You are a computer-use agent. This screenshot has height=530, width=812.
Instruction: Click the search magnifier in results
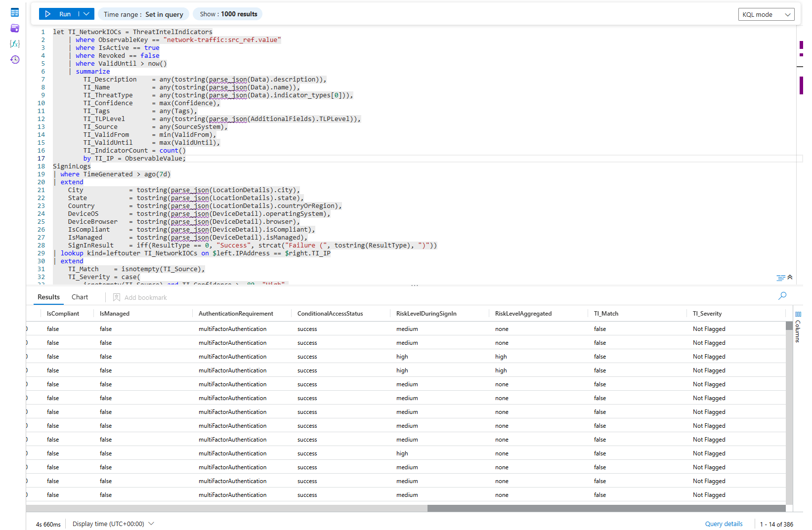[x=782, y=296]
